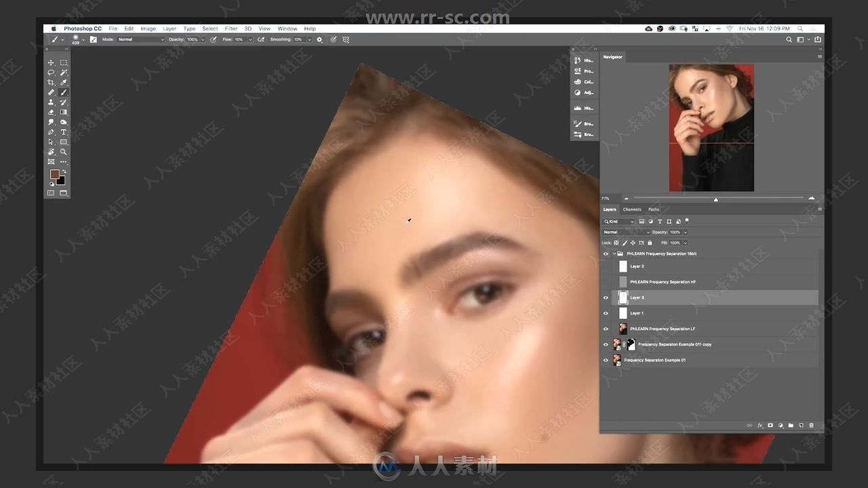Open the brush Mode dropdown
The image size is (868, 488).
141,39
